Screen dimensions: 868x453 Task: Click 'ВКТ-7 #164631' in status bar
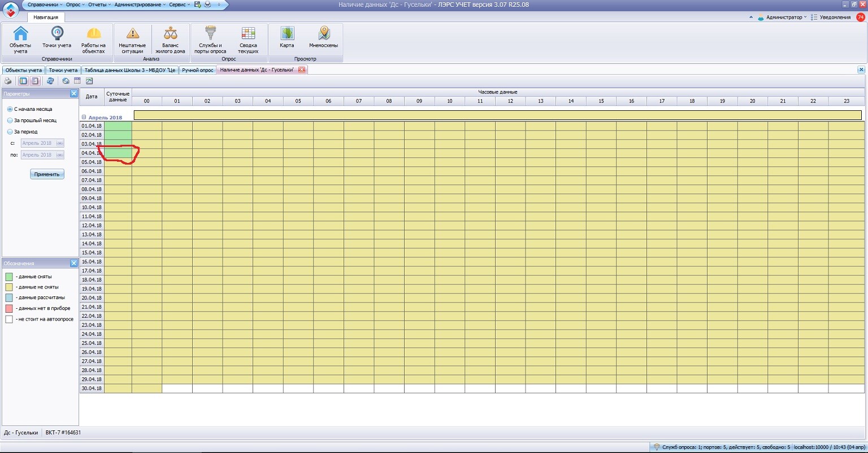(63, 433)
